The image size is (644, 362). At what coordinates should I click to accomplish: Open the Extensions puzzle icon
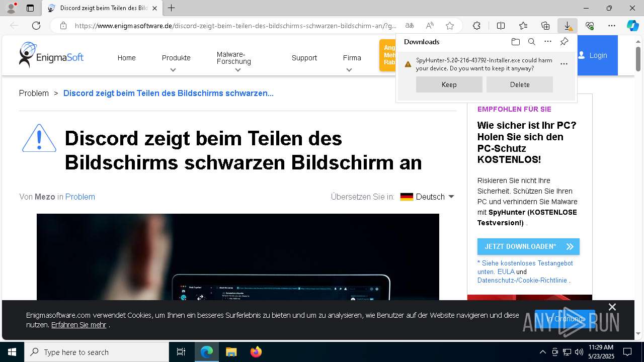pyautogui.click(x=476, y=26)
